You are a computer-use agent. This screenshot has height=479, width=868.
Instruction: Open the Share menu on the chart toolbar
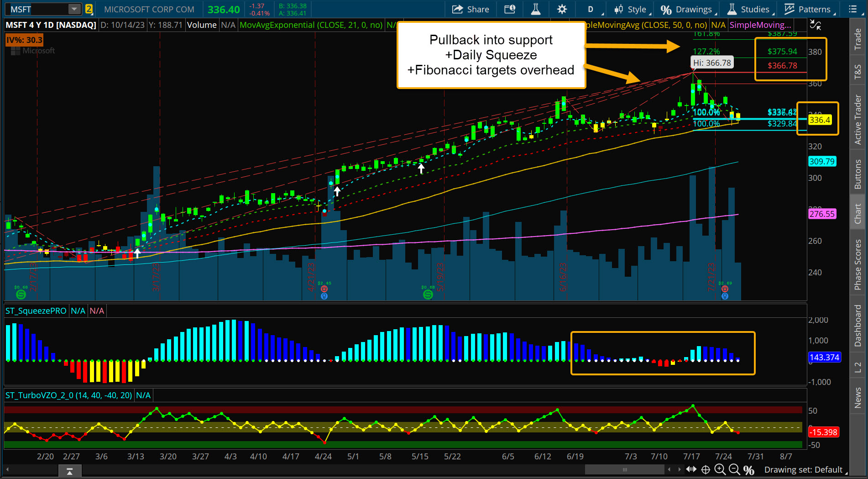click(x=470, y=9)
